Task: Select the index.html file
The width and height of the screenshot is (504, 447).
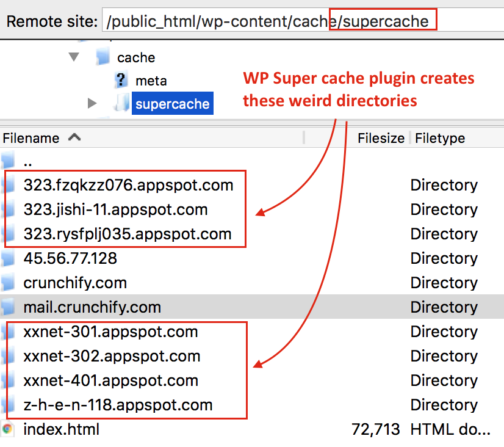Action: pos(62,429)
